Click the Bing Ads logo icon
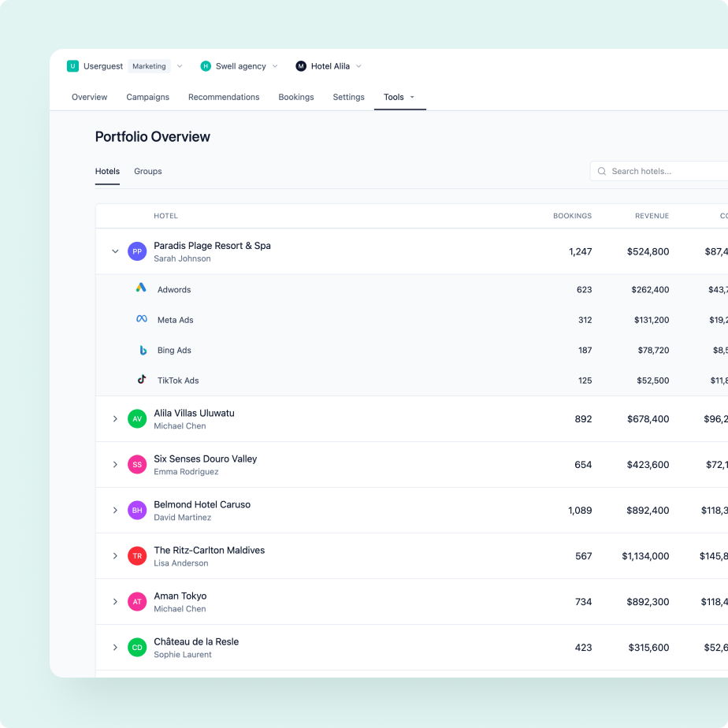 pyautogui.click(x=143, y=350)
